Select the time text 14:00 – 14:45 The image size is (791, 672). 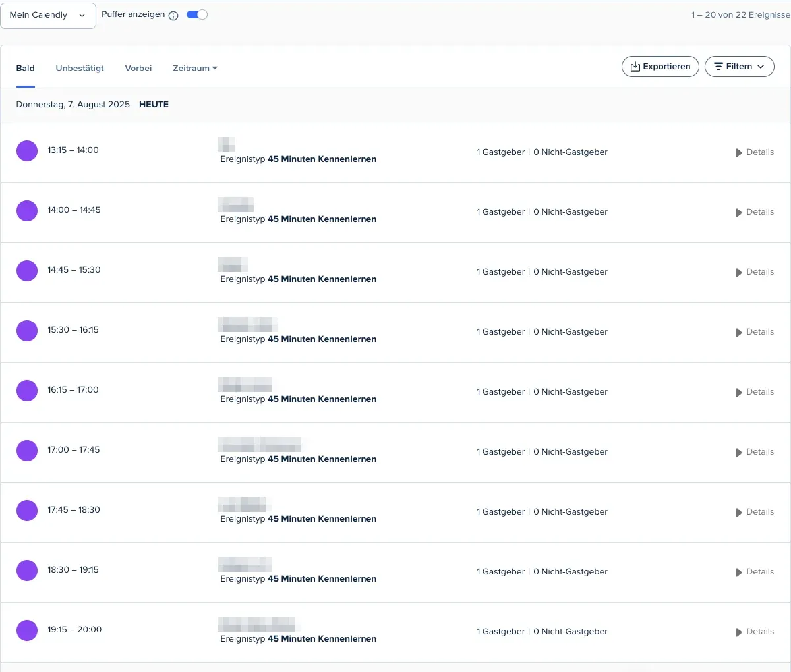74,210
